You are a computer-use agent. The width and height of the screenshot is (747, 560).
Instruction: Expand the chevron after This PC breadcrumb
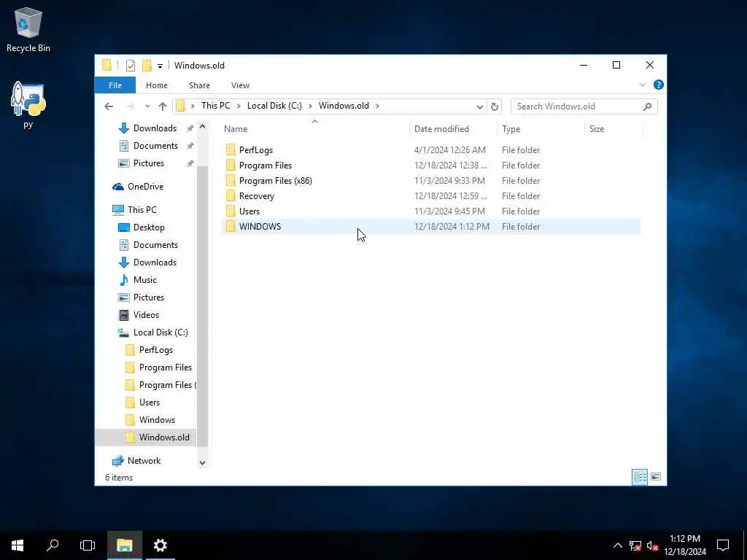239,106
